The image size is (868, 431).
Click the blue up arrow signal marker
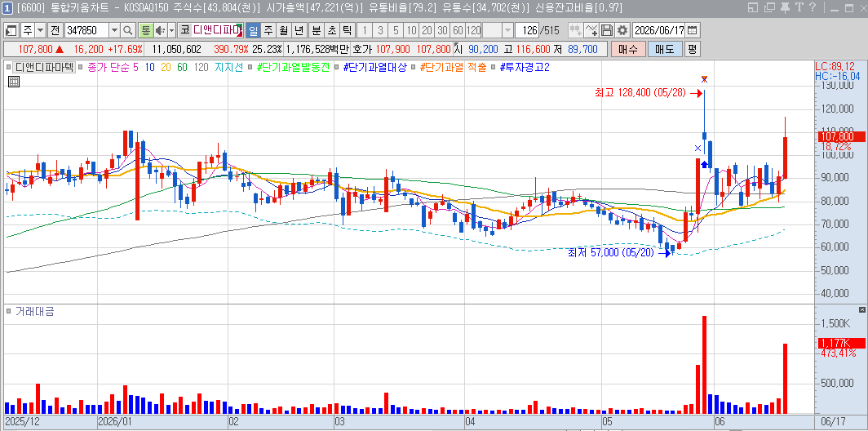tap(704, 164)
